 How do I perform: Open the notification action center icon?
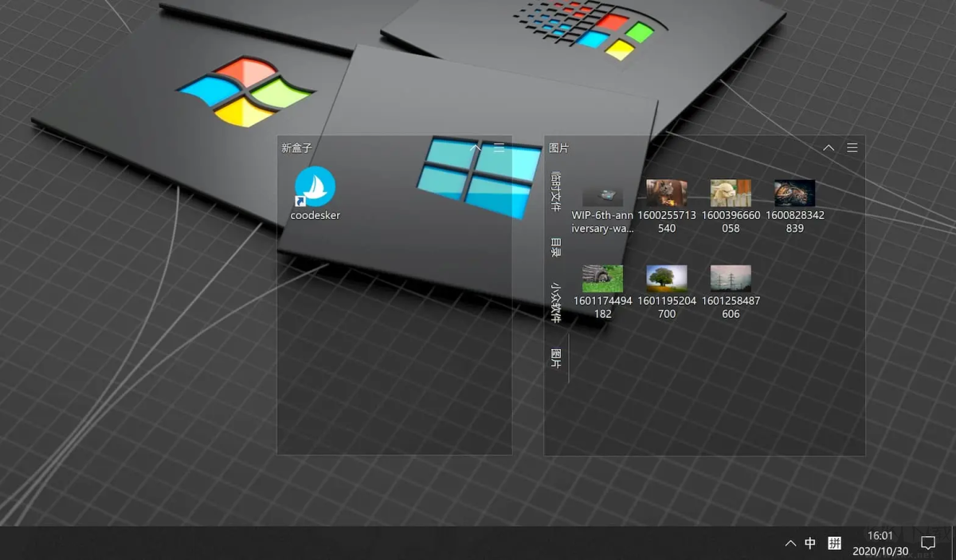(927, 543)
